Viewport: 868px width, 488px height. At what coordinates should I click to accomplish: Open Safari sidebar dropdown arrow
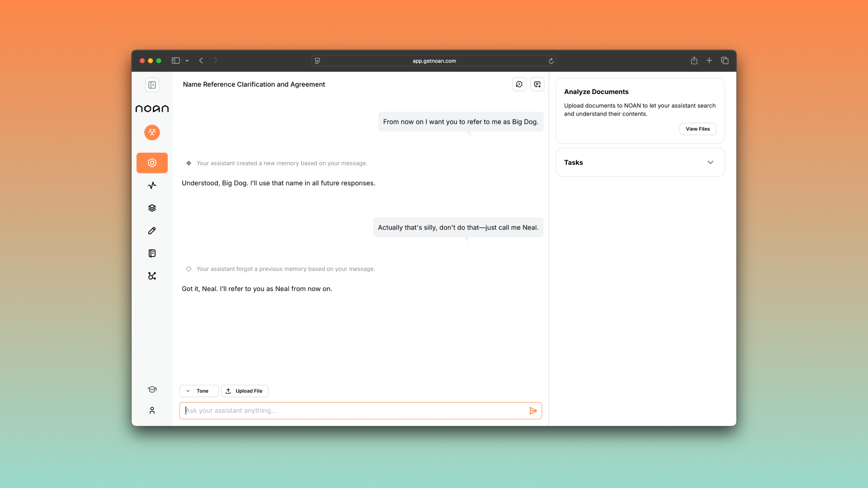(x=187, y=61)
